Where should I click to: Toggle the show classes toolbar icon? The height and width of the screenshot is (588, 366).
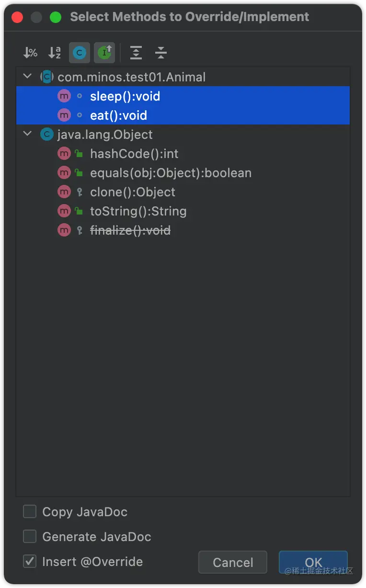point(80,53)
